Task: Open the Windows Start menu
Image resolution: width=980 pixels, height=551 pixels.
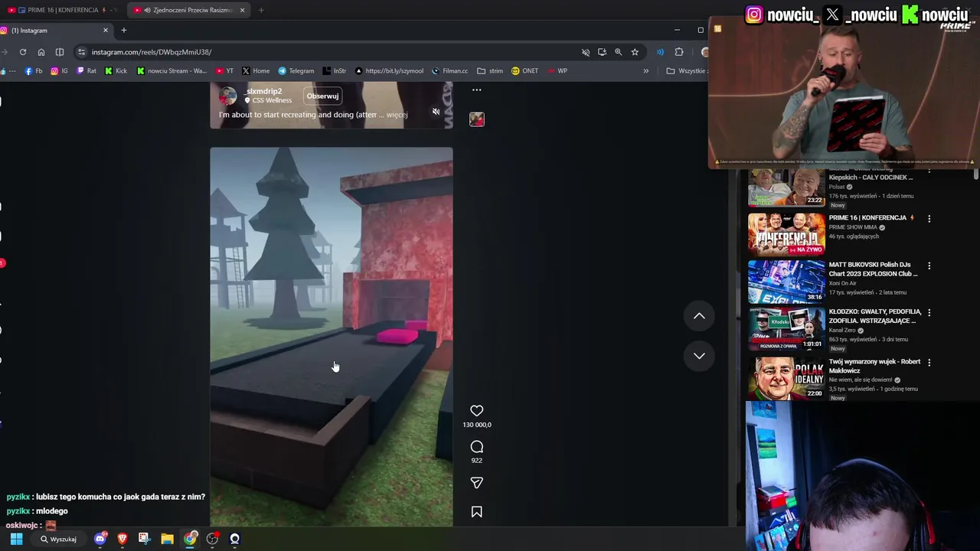Action: (16, 539)
